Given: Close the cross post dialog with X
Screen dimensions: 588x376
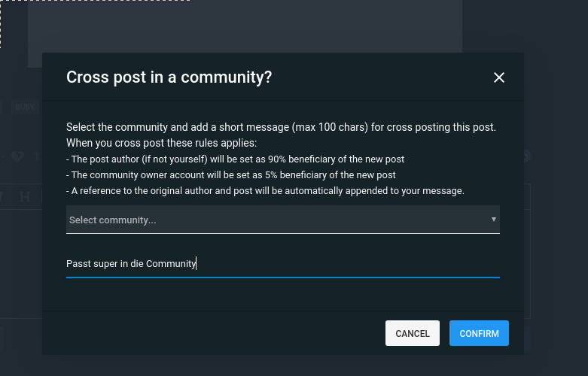Looking at the screenshot, I should (498, 77).
